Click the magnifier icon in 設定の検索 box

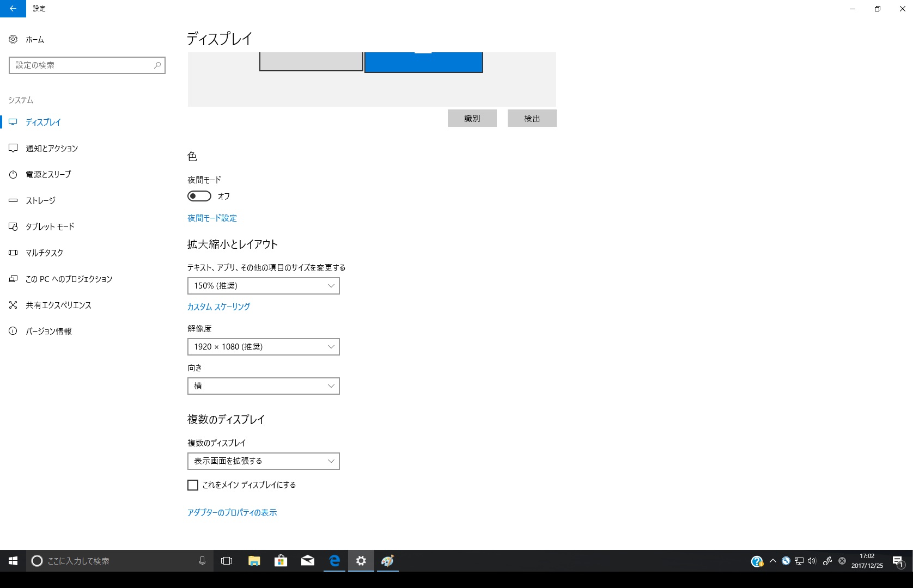157,65
